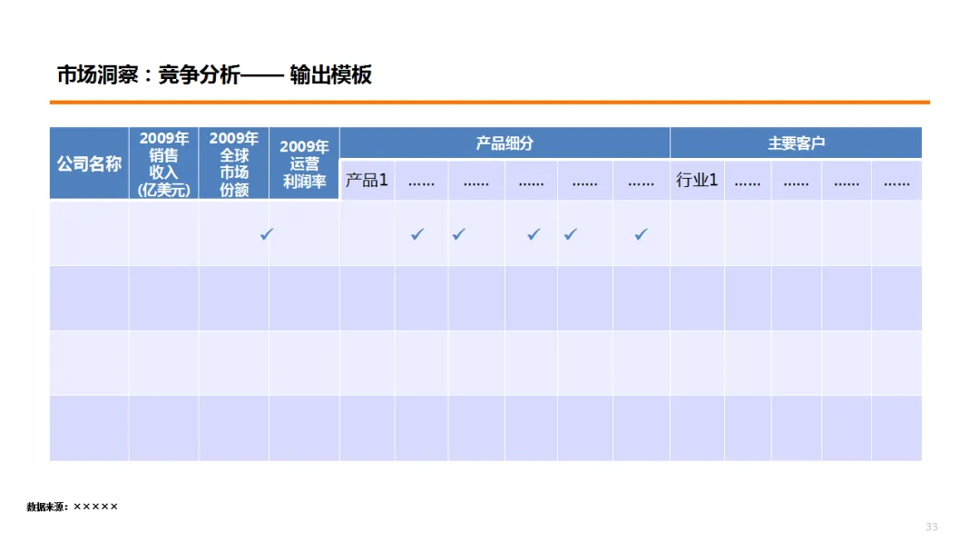980x552 pixels.
Task: Select the 2009年运营利润率 header cell
Action: (304, 163)
